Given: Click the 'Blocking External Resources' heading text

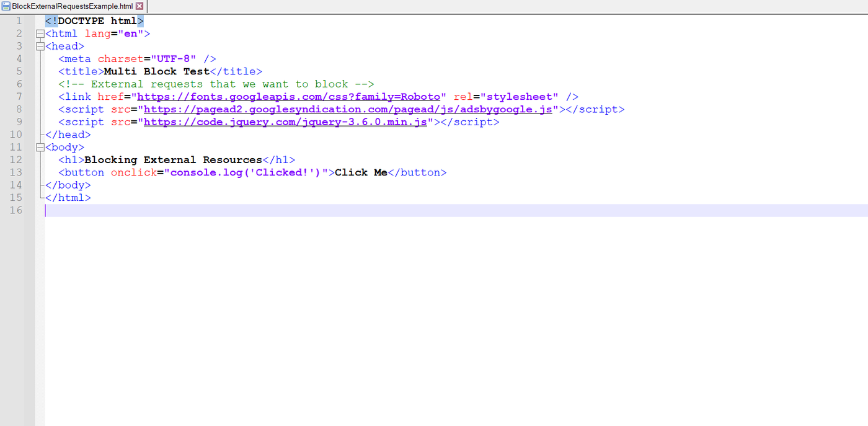Looking at the screenshot, I should (x=174, y=160).
